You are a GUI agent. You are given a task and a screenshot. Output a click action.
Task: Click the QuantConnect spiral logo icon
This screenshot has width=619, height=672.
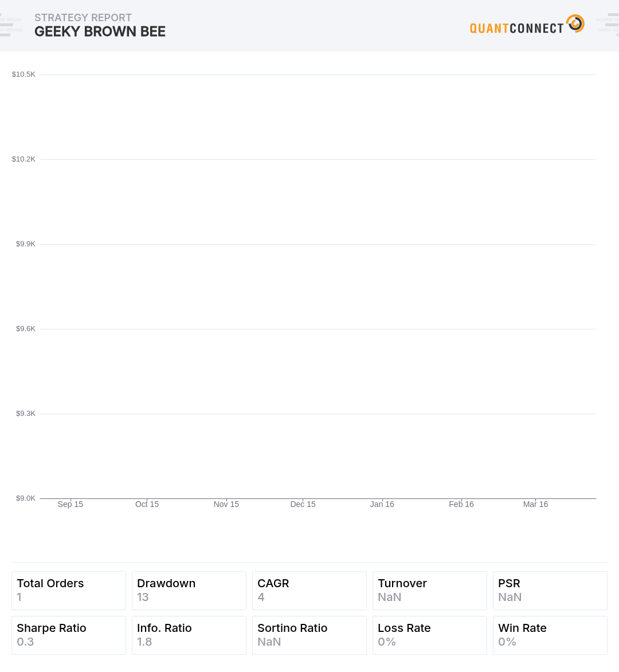click(x=575, y=23)
